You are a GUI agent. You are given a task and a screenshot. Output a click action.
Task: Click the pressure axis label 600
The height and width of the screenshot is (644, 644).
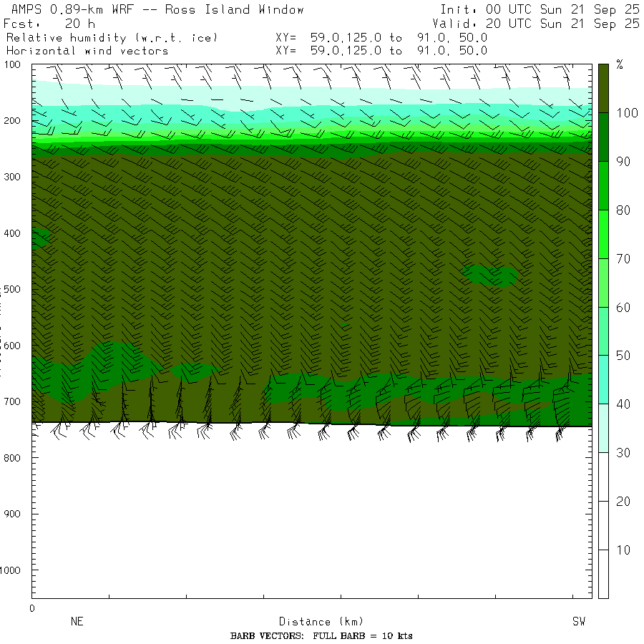coord(12,346)
